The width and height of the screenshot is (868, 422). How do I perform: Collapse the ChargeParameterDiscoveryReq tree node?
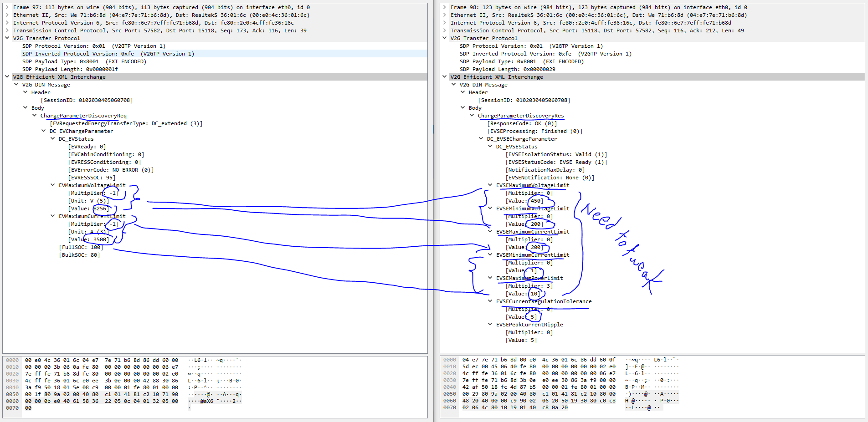[x=35, y=116]
